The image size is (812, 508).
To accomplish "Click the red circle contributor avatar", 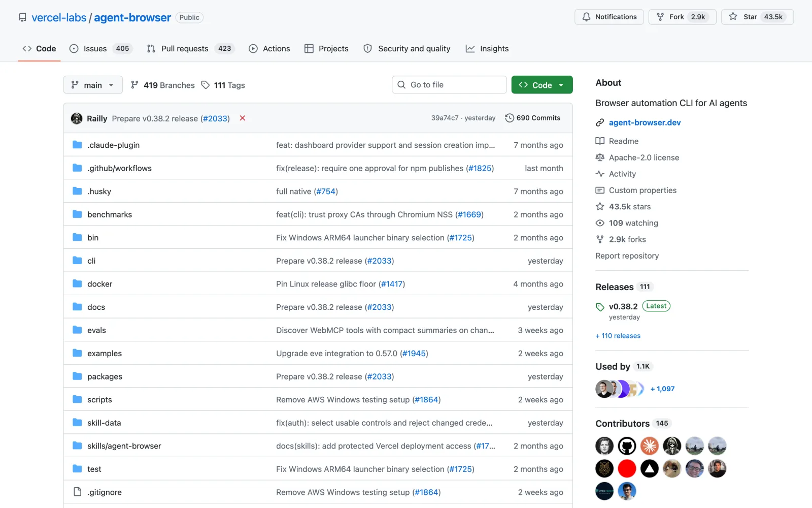I will (627, 468).
